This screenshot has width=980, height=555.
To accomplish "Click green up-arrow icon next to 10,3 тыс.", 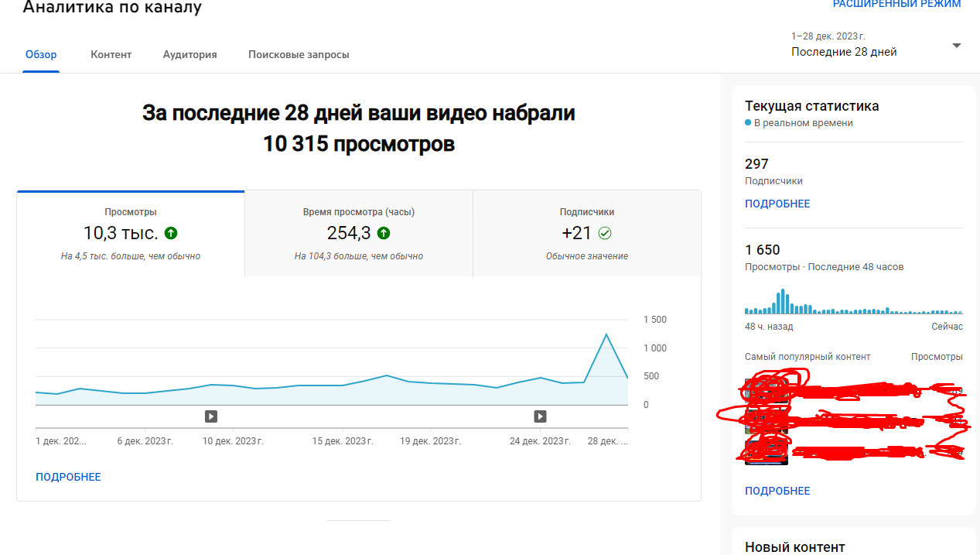I will click(171, 233).
